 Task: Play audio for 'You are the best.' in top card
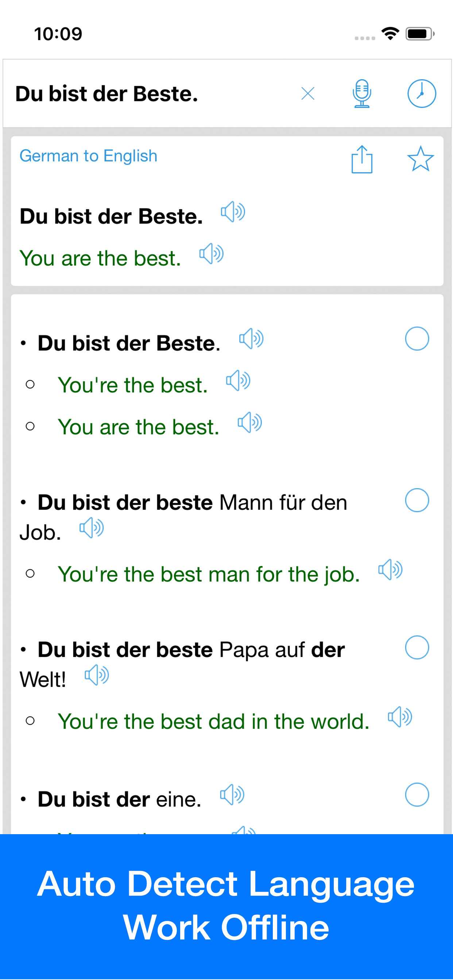tap(212, 254)
